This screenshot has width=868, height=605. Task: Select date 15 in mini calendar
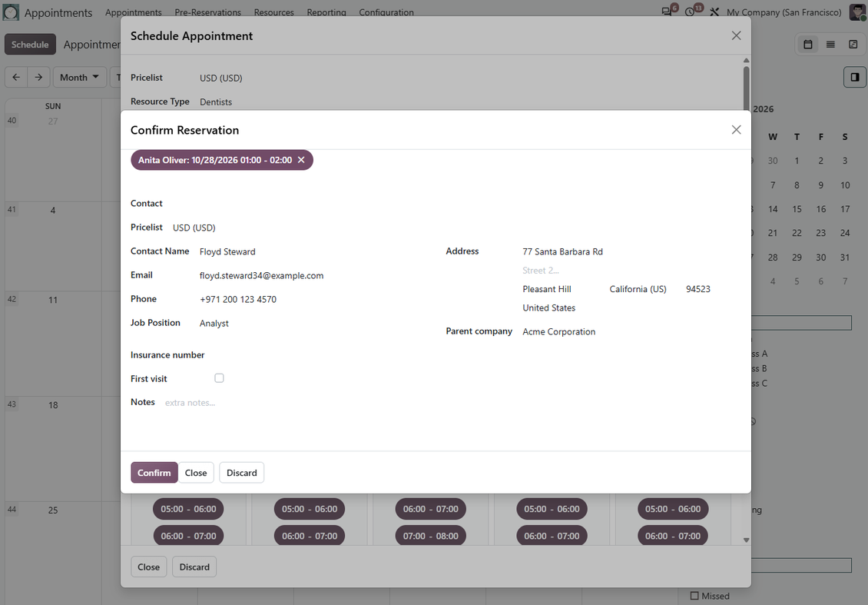pos(797,209)
